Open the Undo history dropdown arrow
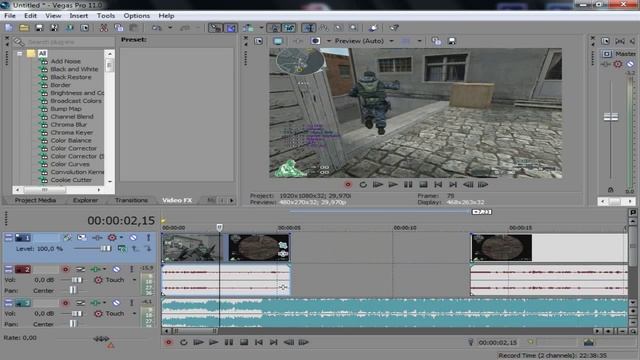Screen dimensions: 640x360 (170, 28)
